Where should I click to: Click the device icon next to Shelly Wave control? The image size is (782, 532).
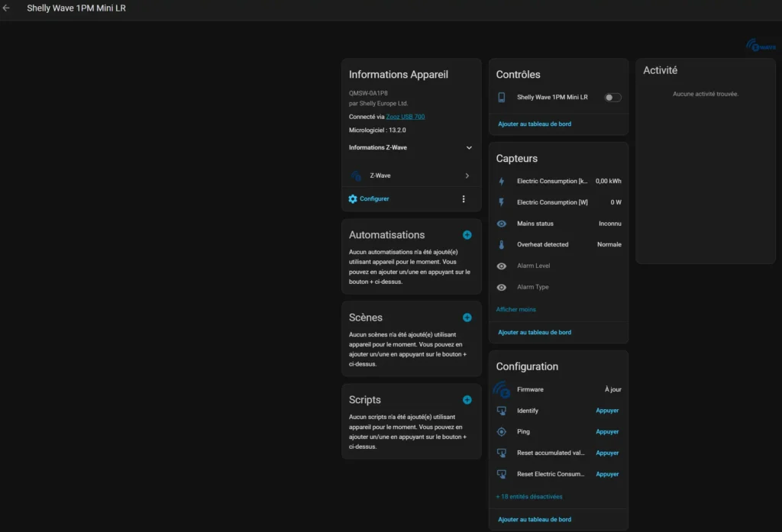tap(501, 98)
